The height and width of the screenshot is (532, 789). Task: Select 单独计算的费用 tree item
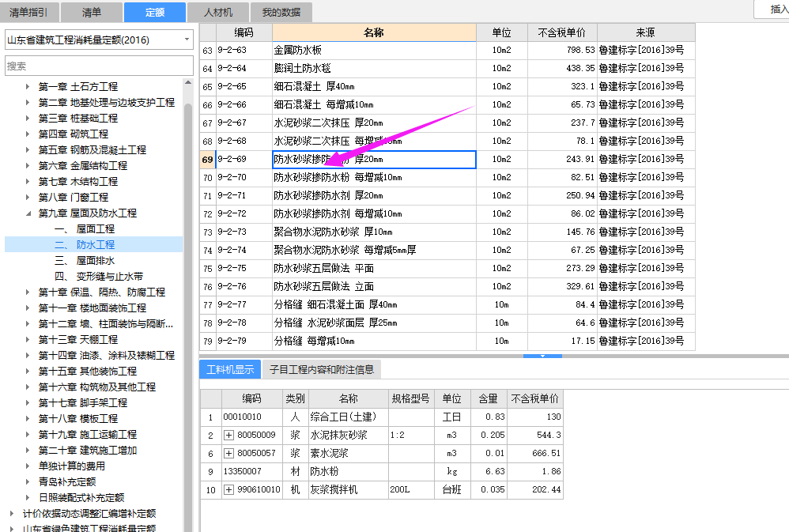(x=71, y=466)
